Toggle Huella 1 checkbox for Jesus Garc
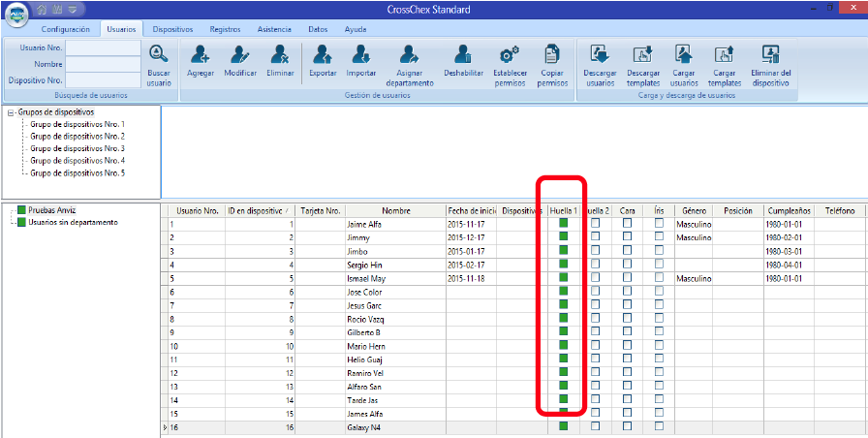The height and width of the screenshot is (438, 868). point(564,304)
